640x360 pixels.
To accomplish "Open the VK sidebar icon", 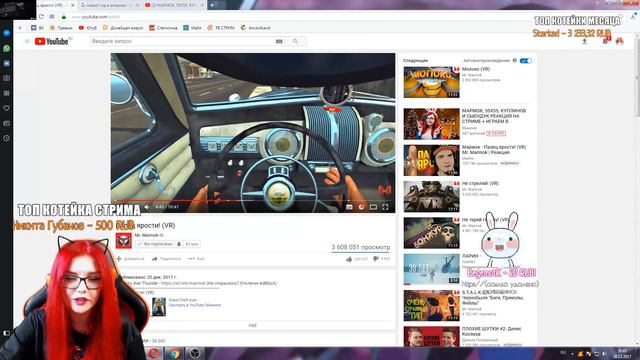I will (x=7, y=63).
